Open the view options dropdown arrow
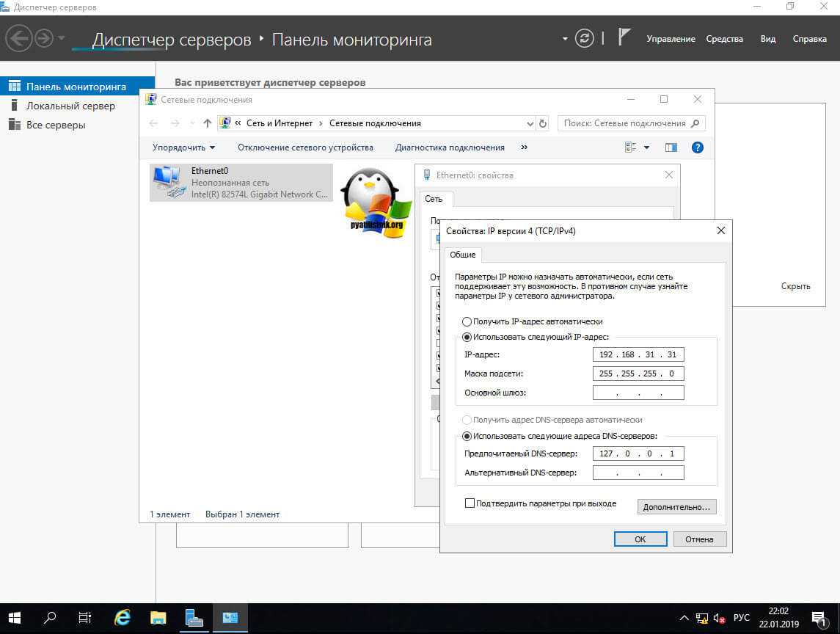The image size is (840, 634). click(646, 147)
